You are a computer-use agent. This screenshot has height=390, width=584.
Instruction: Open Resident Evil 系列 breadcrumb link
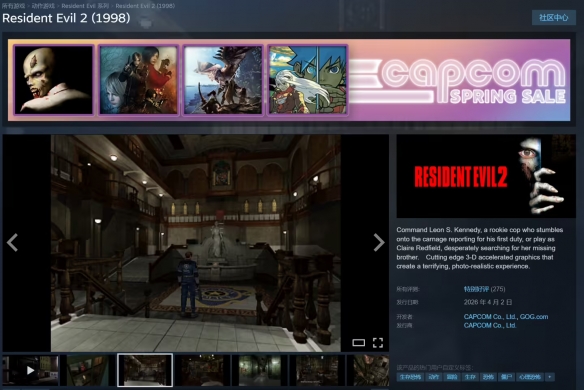(x=85, y=6)
